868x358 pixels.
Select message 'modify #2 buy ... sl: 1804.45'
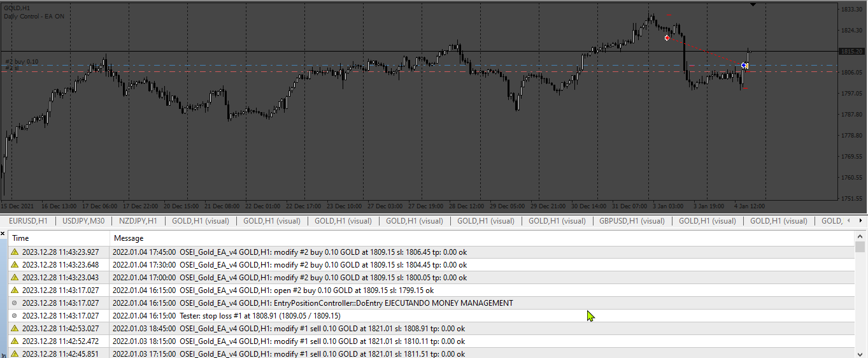(290, 264)
